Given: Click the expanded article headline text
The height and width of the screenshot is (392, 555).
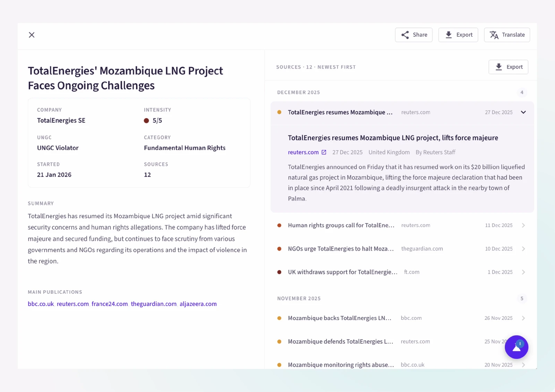Looking at the screenshot, I should [393, 138].
